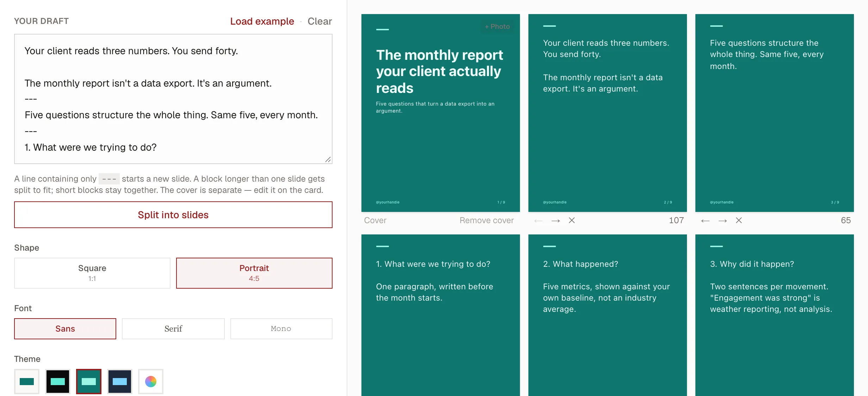The image size is (868, 396).
Task: Click the 'Cover' label under first slide
Action: [x=375, y=220]
